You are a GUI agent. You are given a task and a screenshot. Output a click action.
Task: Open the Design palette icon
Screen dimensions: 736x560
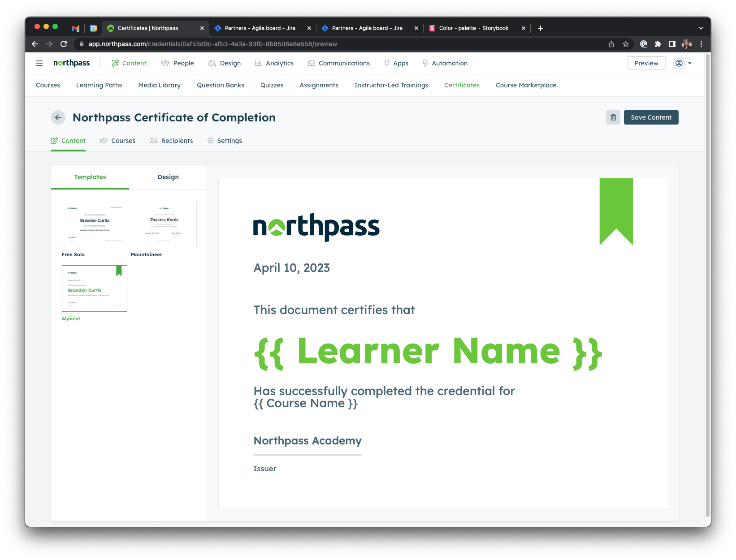tap(212, 63)
